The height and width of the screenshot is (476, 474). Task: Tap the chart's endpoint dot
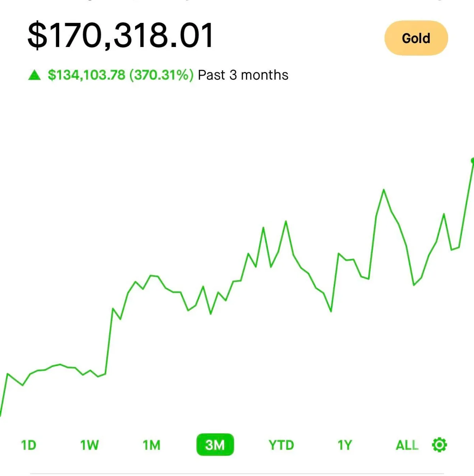[x=473, y=161]
